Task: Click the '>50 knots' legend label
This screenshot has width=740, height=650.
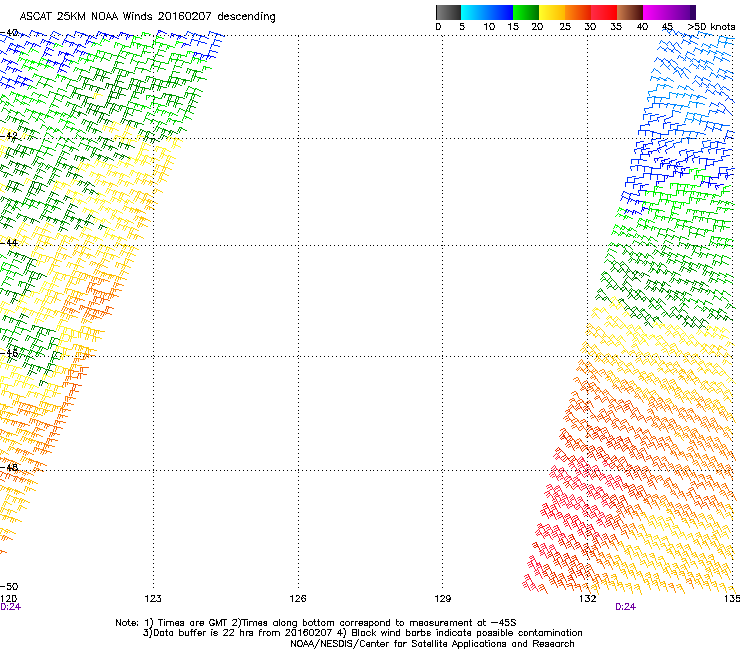Action: 712,27
